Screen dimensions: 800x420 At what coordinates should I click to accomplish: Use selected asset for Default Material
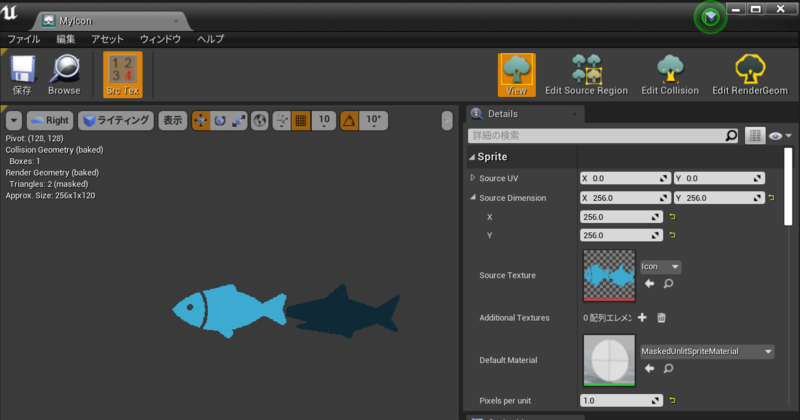649,368
